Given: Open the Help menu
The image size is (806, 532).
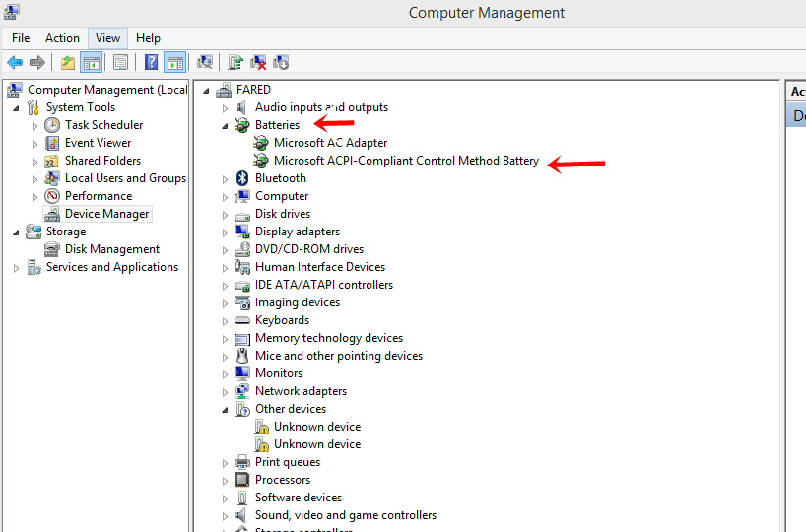Looking at the screenshot, I should click(148, 38).
